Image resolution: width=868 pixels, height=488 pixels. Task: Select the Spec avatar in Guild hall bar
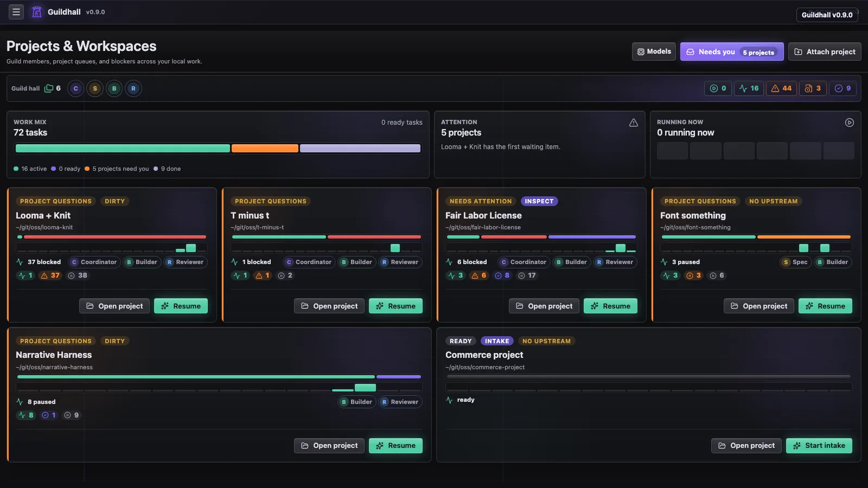(x=95, y=88)
